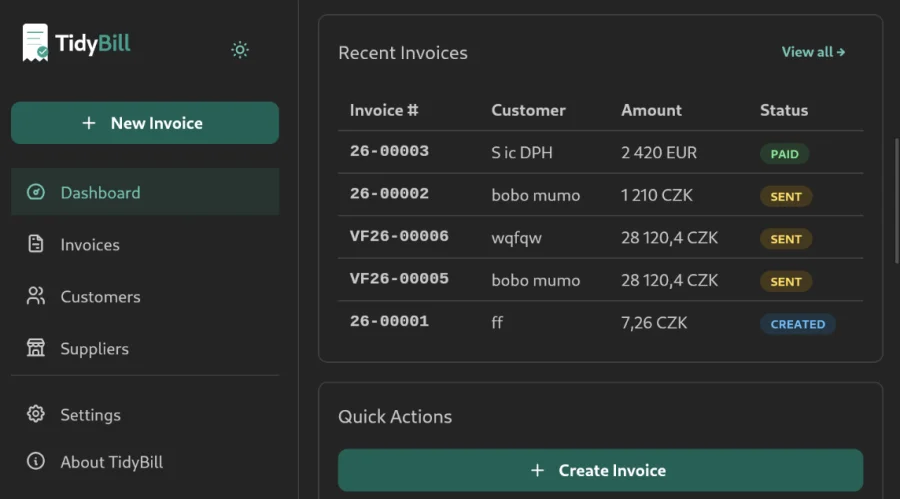Image resolution: width=900 pixels, height=499 pixels.
Task: Click the SENT badge for VF26-00006
Action: pos(786,239)
